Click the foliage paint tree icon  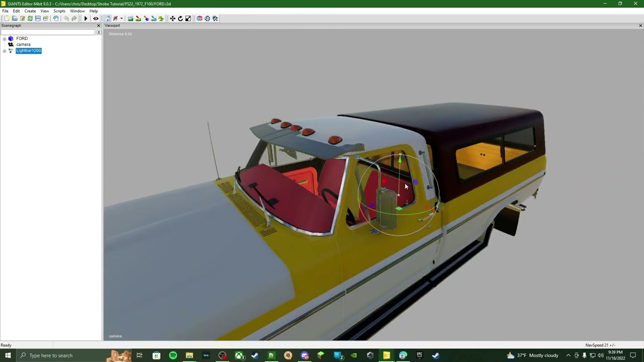point(161,19)
